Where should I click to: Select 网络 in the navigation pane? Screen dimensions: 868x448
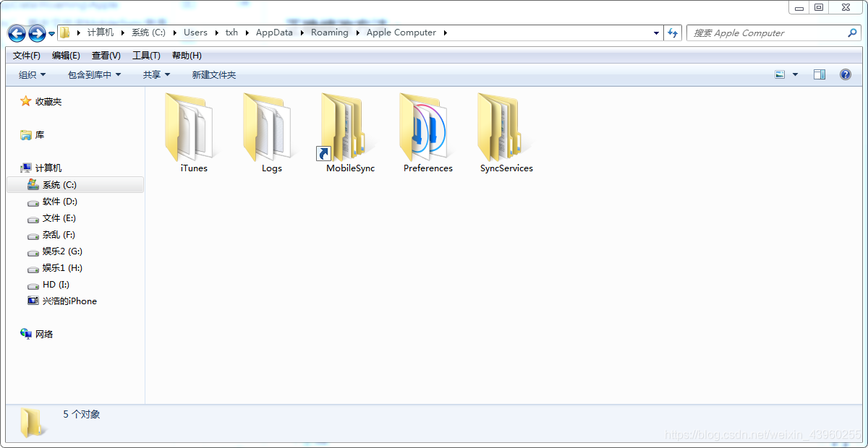point(37,335)
